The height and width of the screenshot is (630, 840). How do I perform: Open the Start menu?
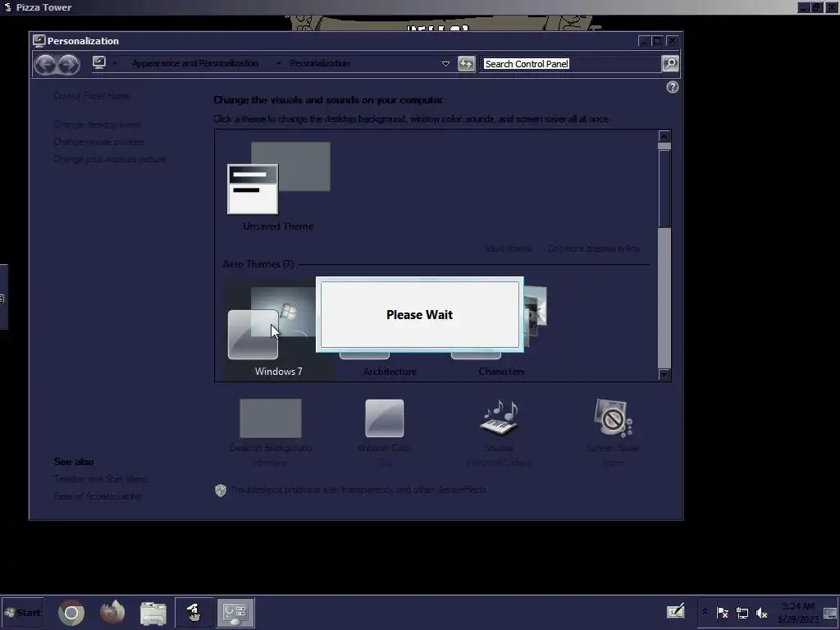[x=22, y=612]
